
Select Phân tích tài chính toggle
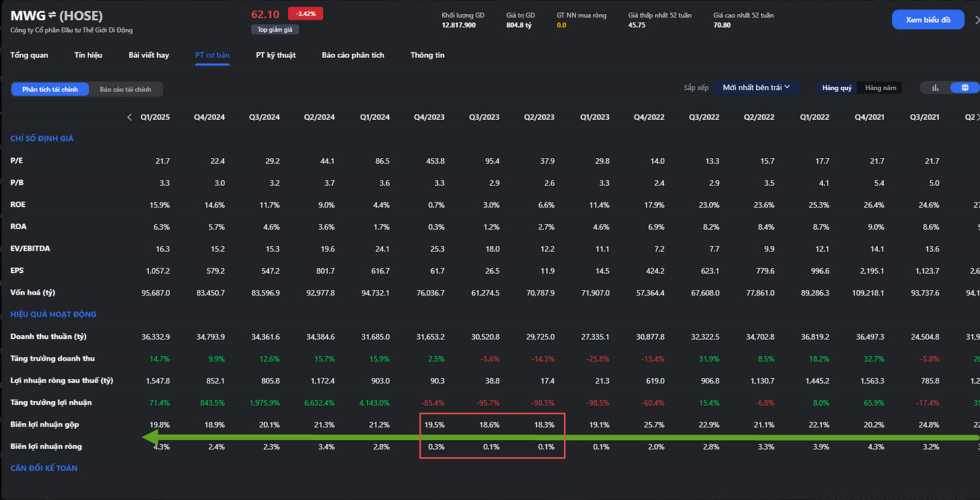tap(50, 90)
